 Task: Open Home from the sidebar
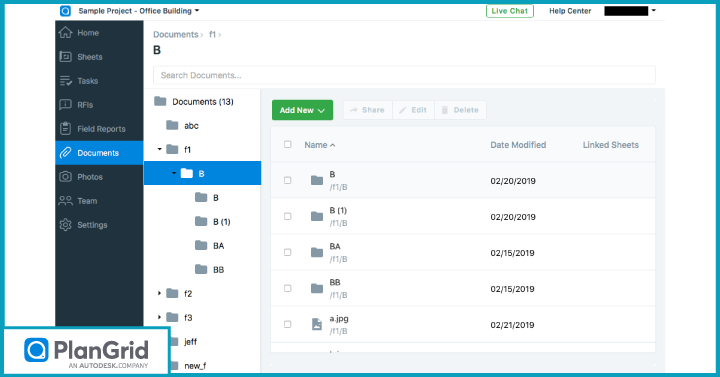point(99,33)
